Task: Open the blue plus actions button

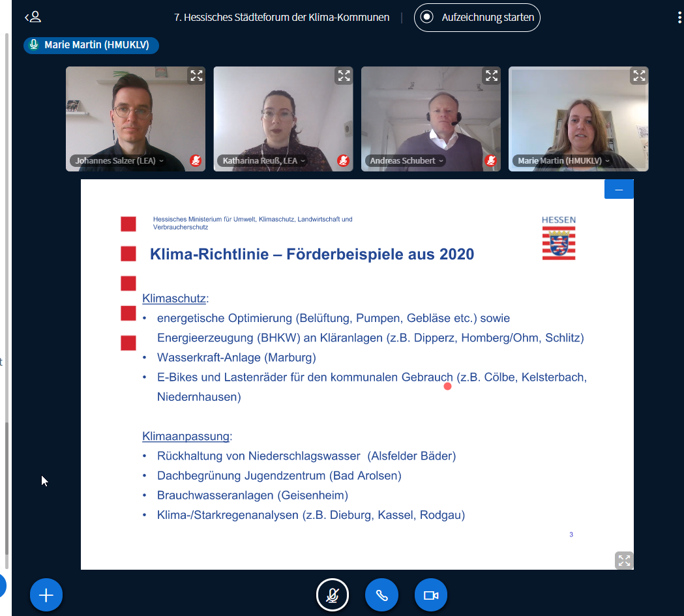Action: [46, 594]
